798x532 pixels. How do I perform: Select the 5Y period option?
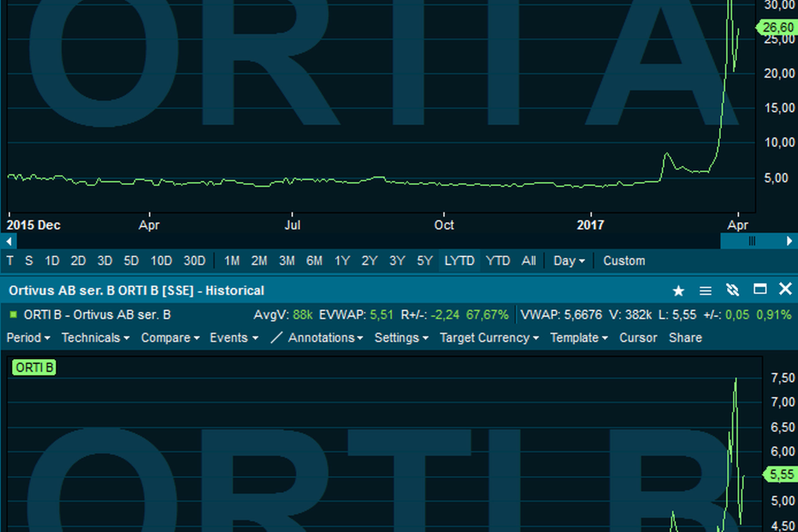pos(424,261)
